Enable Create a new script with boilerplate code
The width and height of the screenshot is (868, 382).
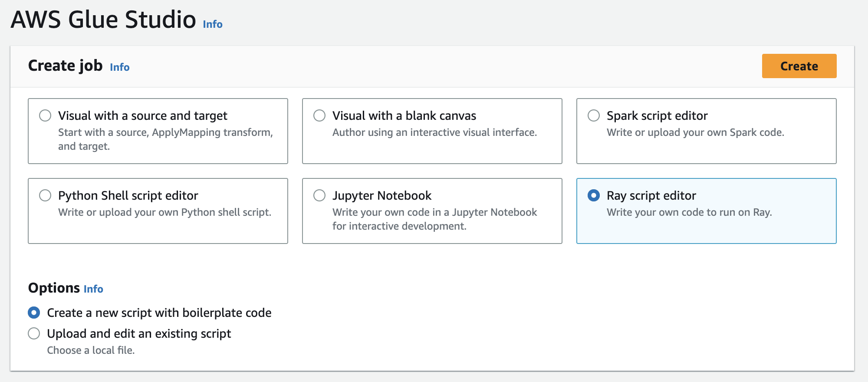point(34,313)
